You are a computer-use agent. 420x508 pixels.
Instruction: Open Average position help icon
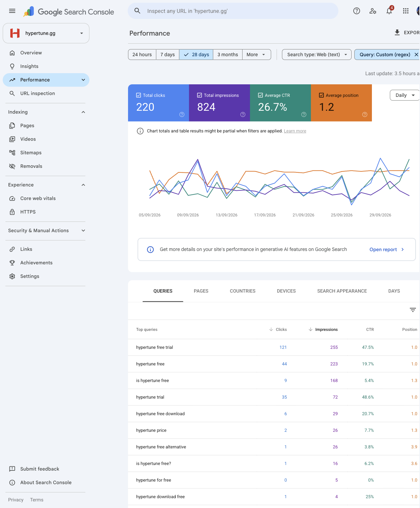(x=365, y=114)
